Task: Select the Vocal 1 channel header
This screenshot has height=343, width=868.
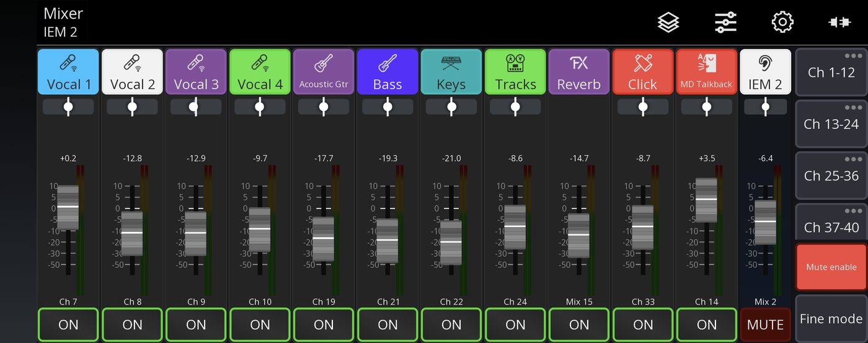Action: [x=68, y=72]
